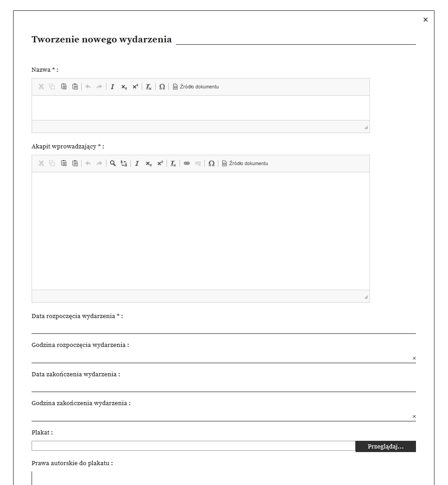Remove formatting in the Nazwa editor
The image size is (448, 485).
tap(148, 87)
